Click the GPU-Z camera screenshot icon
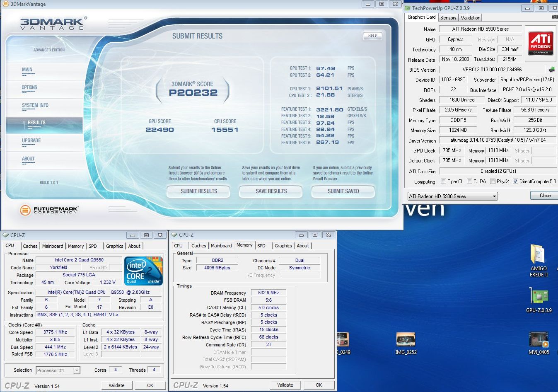This screenshot has width=558, height=392. tap(555, 17)
